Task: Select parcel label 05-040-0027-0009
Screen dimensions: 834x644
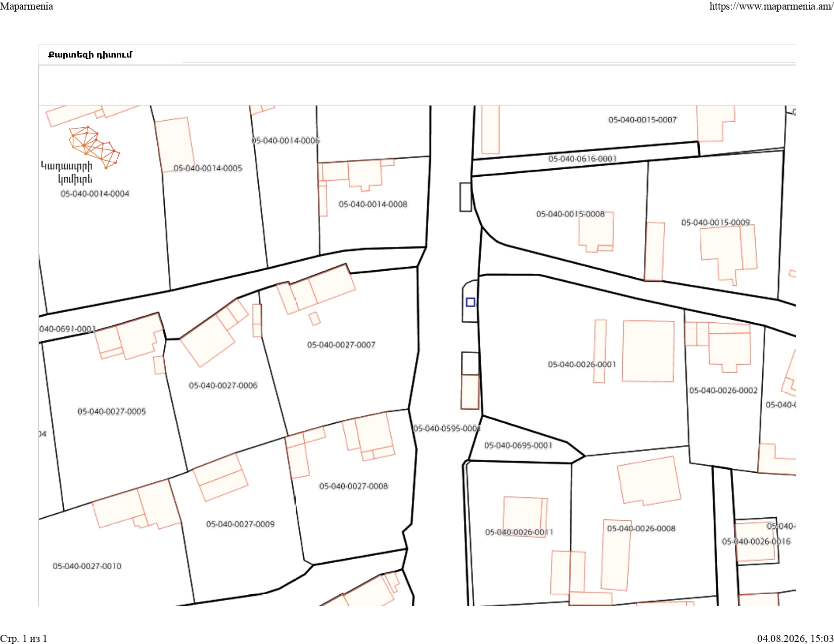Action: (240, 524)
